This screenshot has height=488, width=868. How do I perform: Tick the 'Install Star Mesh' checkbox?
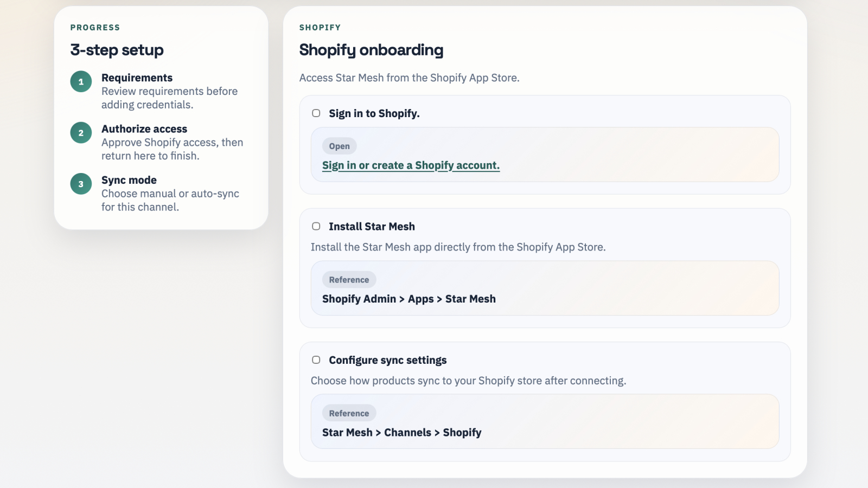coord(316,226)
